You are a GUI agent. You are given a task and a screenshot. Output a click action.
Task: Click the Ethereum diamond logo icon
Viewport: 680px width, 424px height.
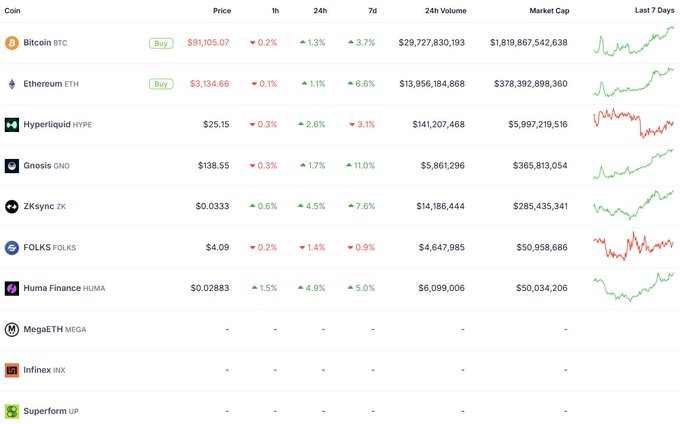click(12, 84)
